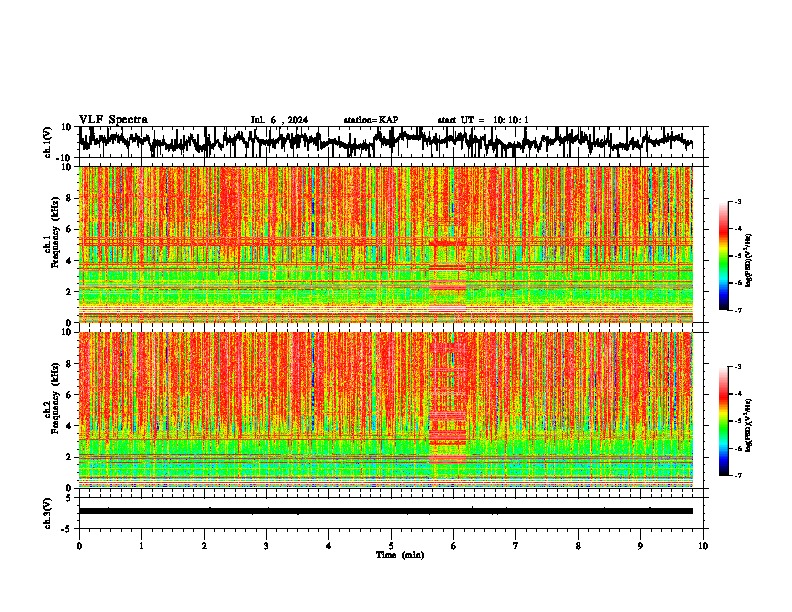Image resolution: width=792 pixels, height=612 pixels.
Task: Click the time axis tick label 6
Action: [x=454, y=546]
